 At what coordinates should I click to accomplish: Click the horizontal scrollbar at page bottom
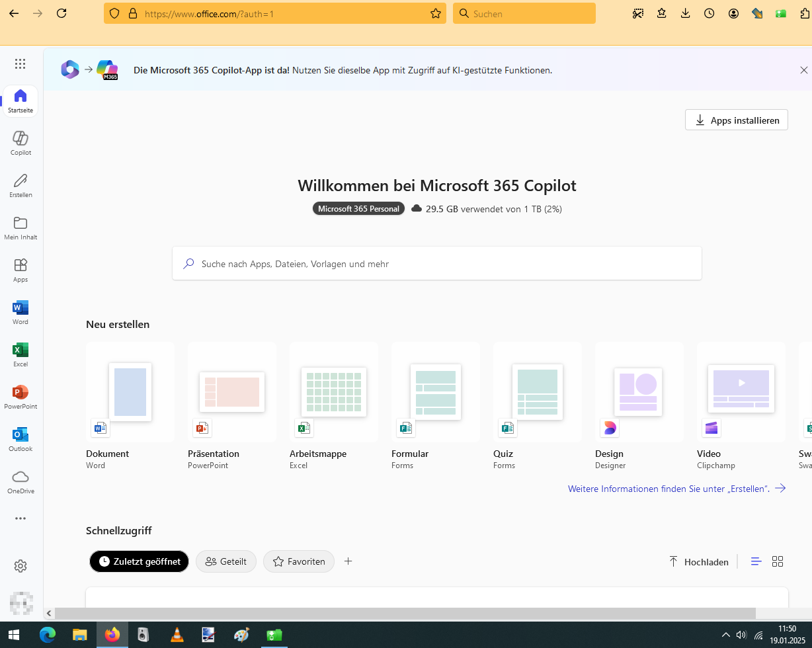coord(405,613)
